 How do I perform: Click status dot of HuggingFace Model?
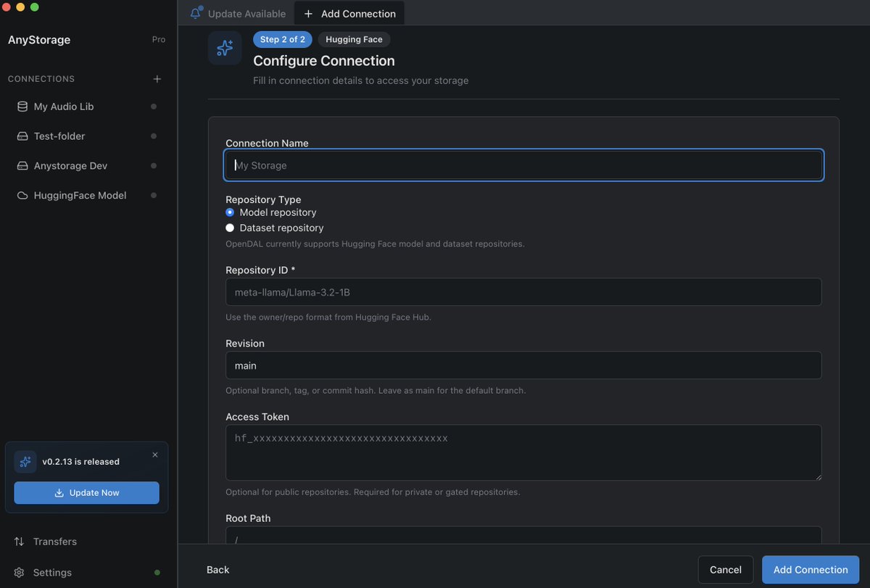click(153, 196)
